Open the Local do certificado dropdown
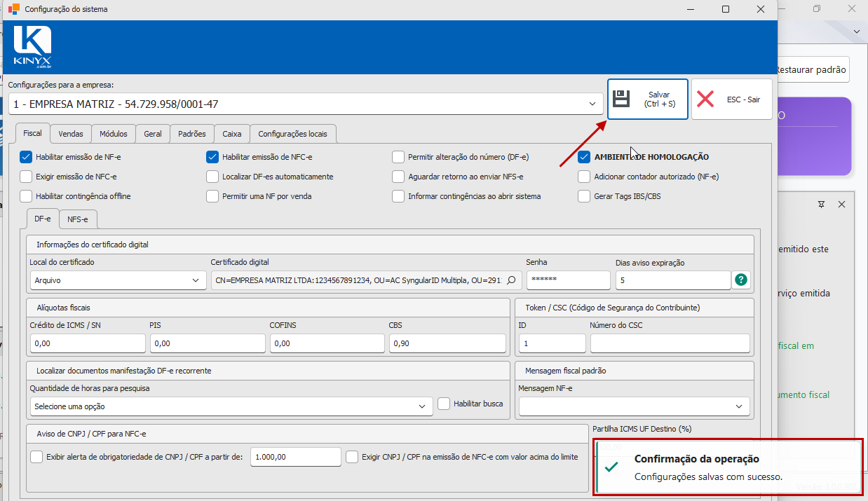Image resolution: width=868 pixels, height=501 pixels. click(x=118, y=280)
